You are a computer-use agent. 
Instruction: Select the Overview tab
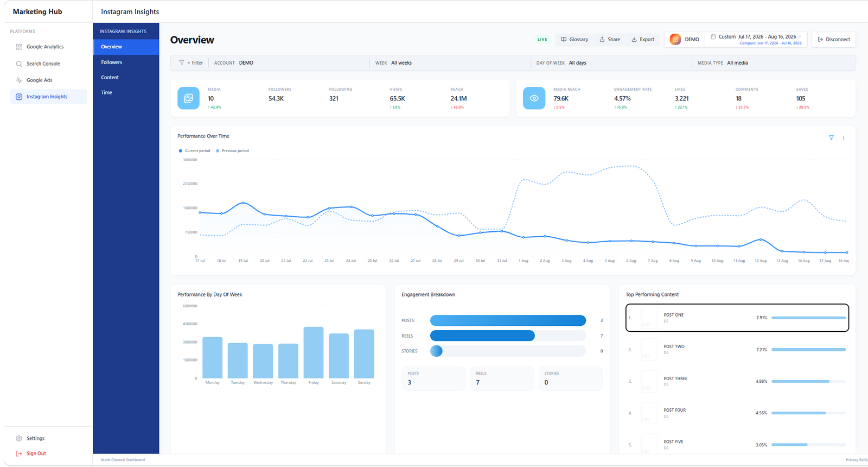[126, 47]
